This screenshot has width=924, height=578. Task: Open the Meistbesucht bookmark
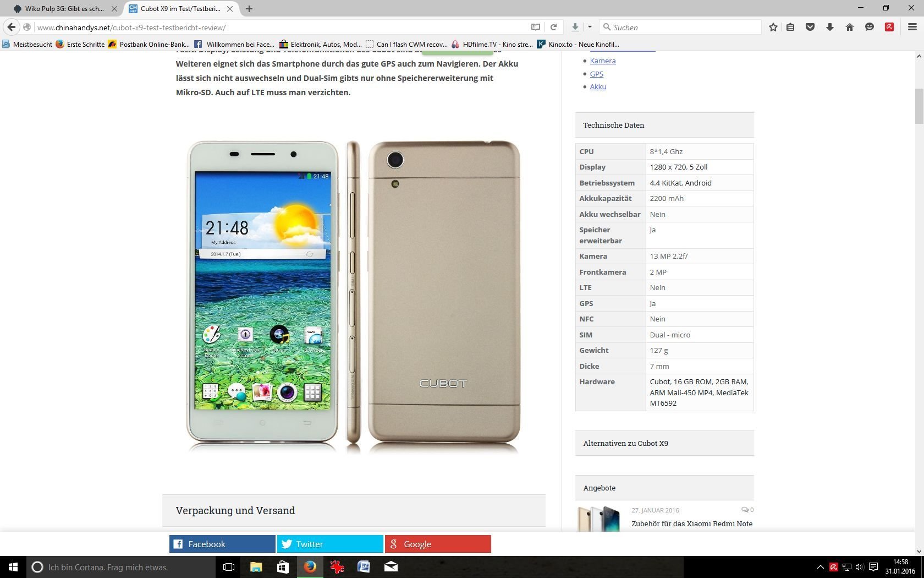28,44
